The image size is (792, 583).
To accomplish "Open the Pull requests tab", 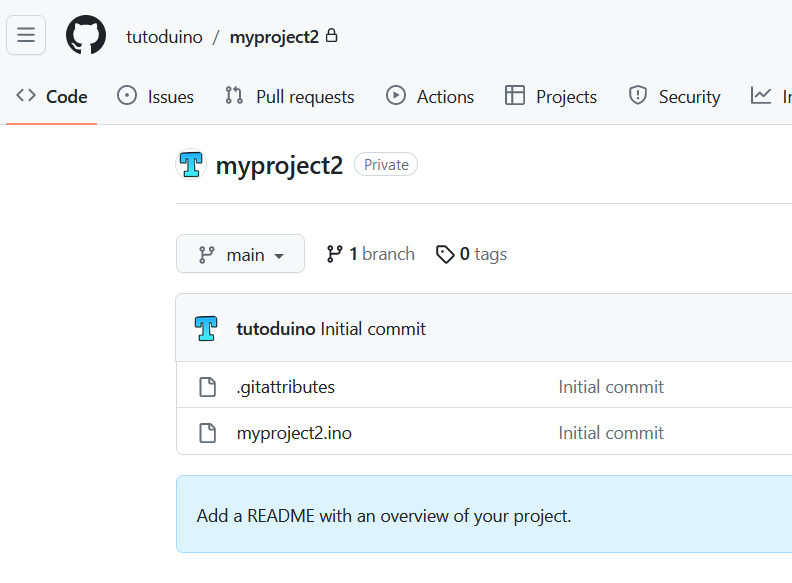I will pos(290,96).
